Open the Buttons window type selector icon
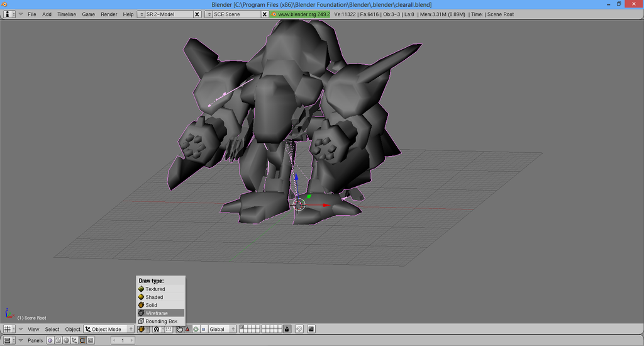The height and width of the screenshot is (346, 644). [9, 340]
